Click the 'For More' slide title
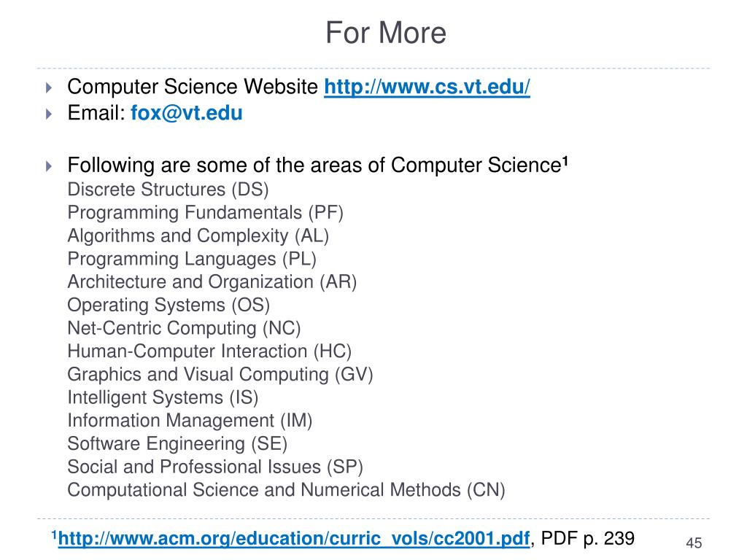 coord(384,33)
